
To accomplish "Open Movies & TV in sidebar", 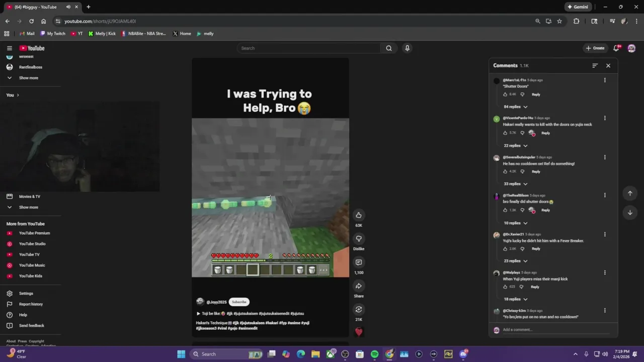I will (29, 197).
